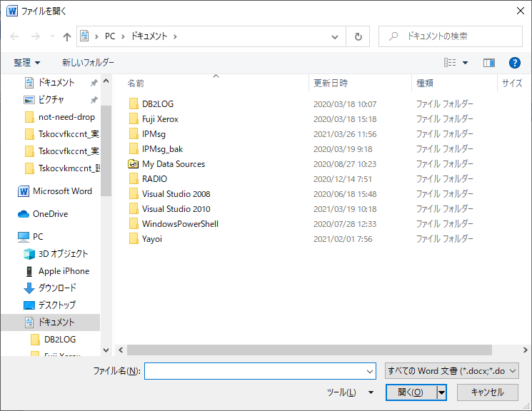The image size is (532, 411).
Task: Click horizontal scrollbar thumb in file list
Action: pos(309,350)
